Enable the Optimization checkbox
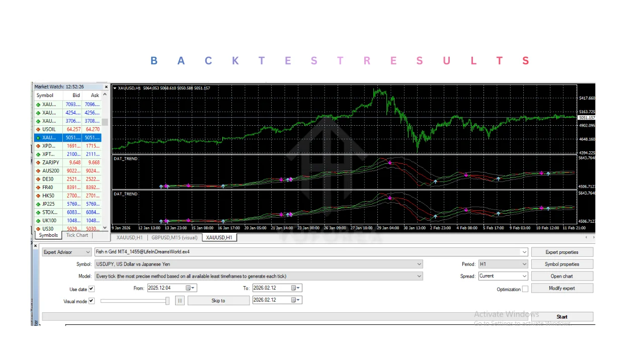 525,289
